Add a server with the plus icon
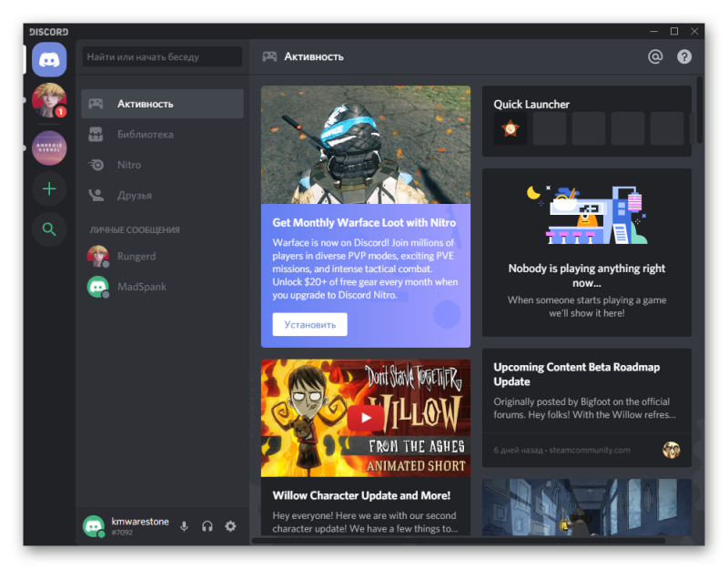The height and width of the screenshot is (569, 728). 49,188
